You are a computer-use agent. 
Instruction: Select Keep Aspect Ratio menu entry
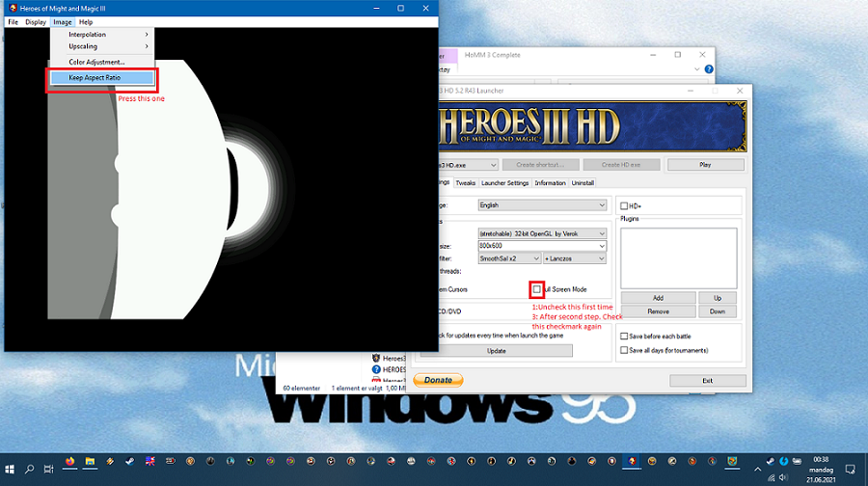click(102, 77)
